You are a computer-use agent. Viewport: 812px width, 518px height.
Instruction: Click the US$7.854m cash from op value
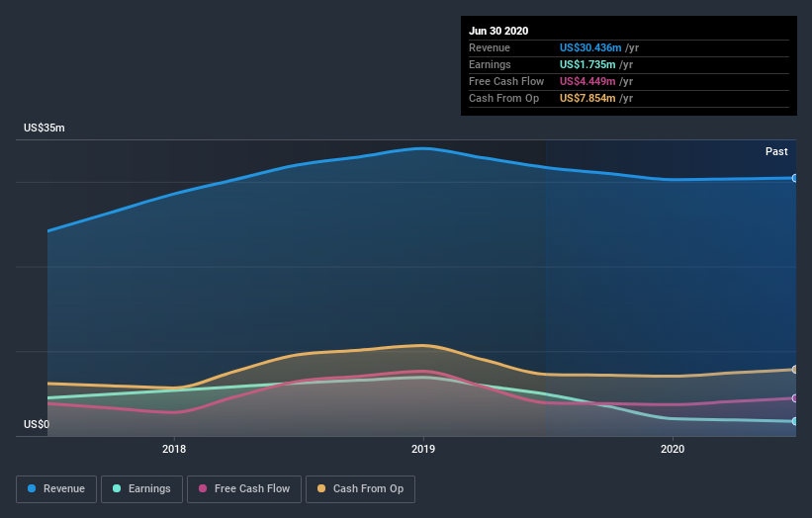[587, 98]
